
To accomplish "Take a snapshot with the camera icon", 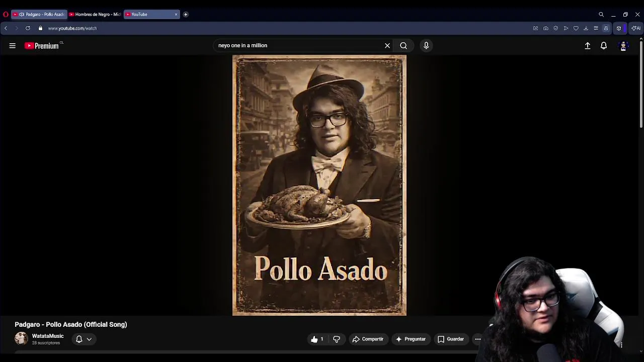I will coord(545,28).
